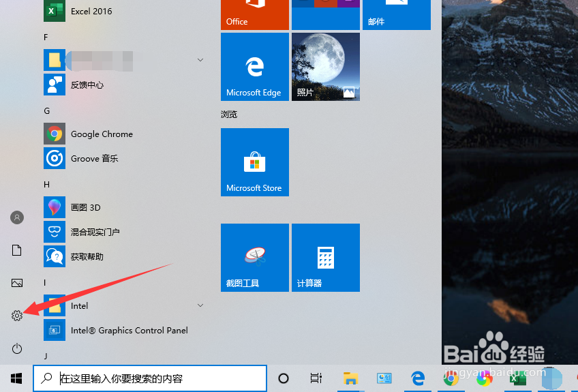The image size is (578, 392).
Task: Click the J letter header
Action: [x=46, y=357]
